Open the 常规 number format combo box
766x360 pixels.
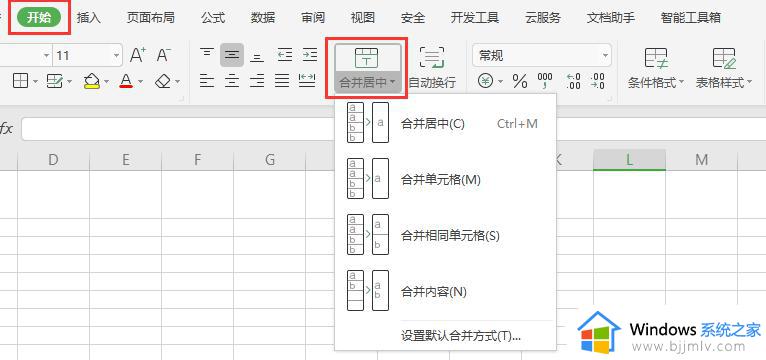tap(542, 55)
